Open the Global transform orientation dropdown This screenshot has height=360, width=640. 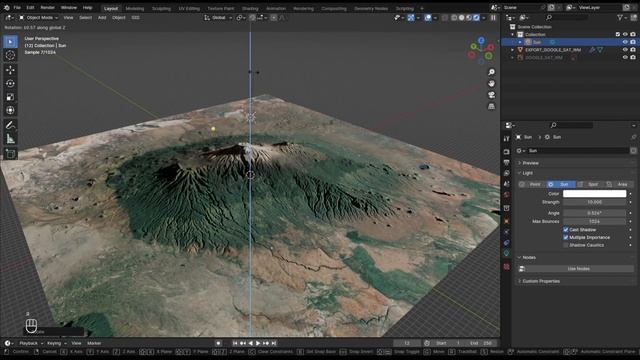[218, 18]
